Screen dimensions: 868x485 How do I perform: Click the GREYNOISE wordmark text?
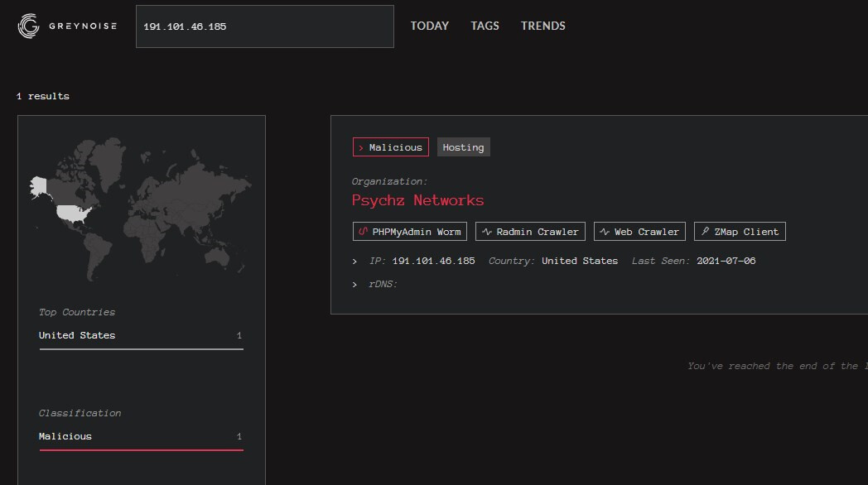(x=83, y=26)
